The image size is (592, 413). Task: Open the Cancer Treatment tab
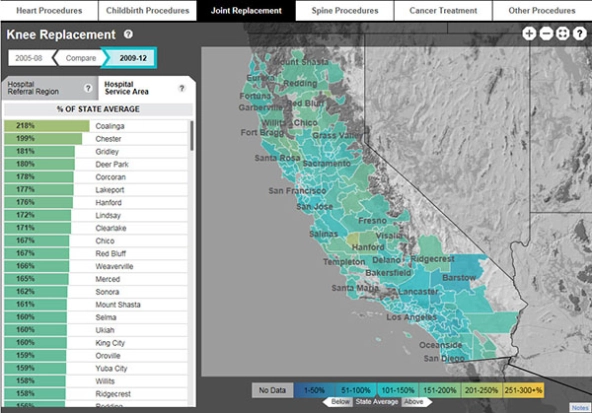click(443, 11)
